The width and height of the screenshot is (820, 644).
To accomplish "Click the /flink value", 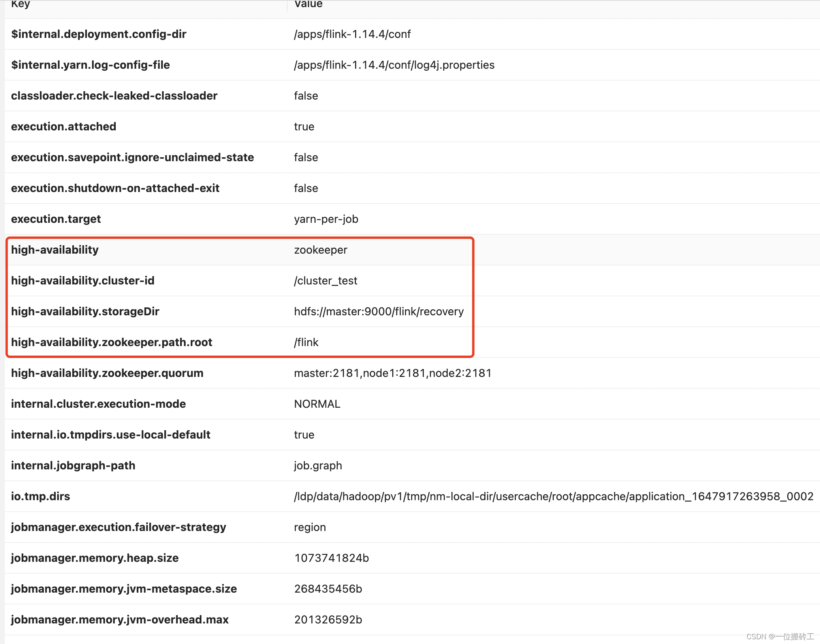I will [x=306, y=342].
